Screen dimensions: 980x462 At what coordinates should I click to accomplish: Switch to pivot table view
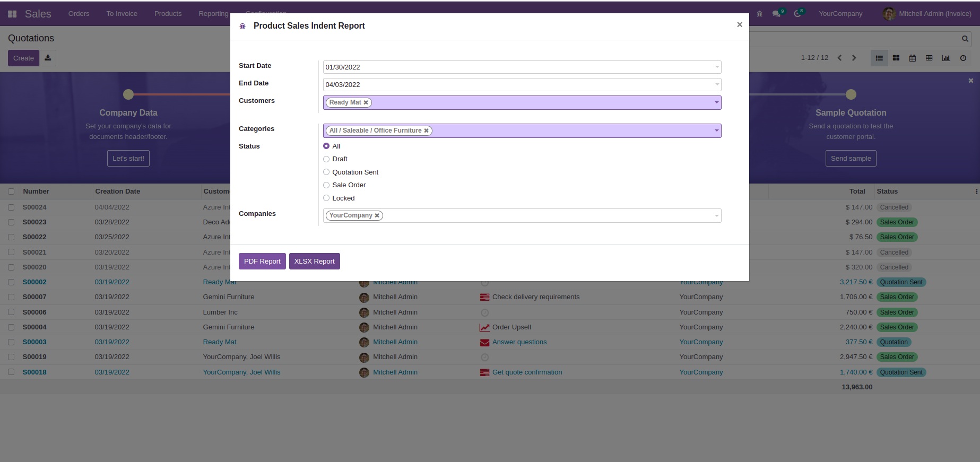point(929,58)
